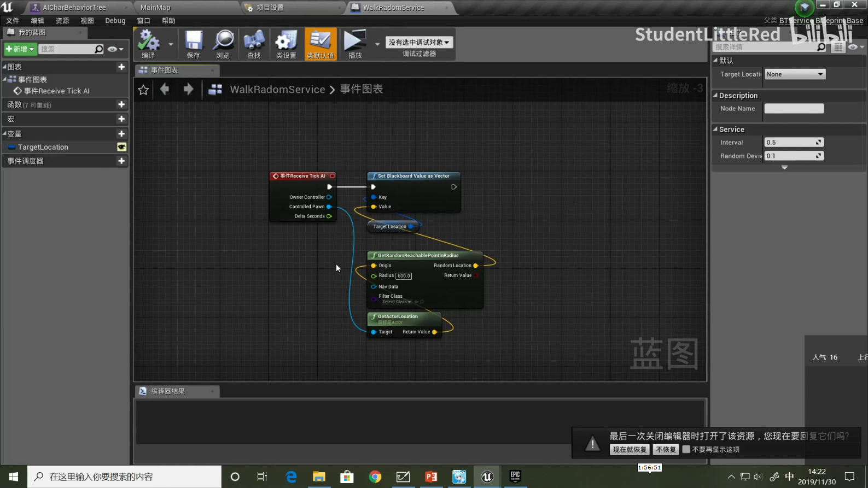Focus the My Blueprint search field
Image resolution: width=868 pixels, height=488 pixels.
pyautogui.click(x=66, y=49)
